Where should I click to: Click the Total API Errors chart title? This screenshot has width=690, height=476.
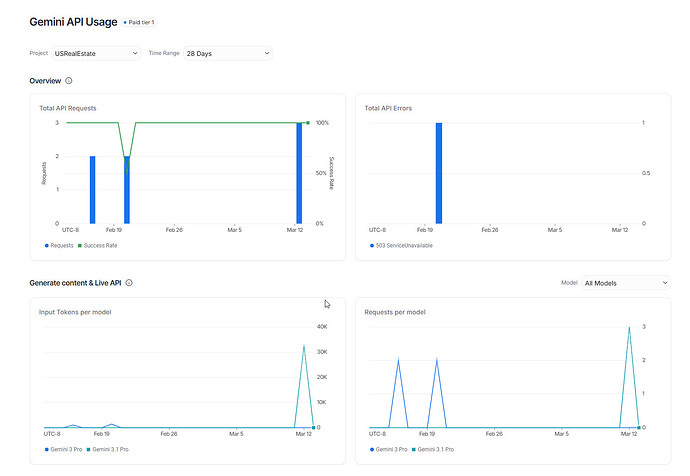[x=388, y=108]
